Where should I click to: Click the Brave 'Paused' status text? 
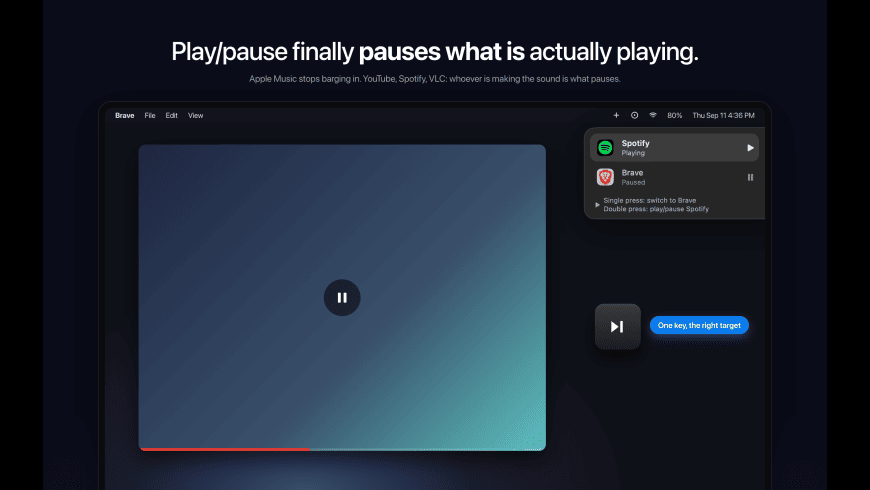[633, 183]
